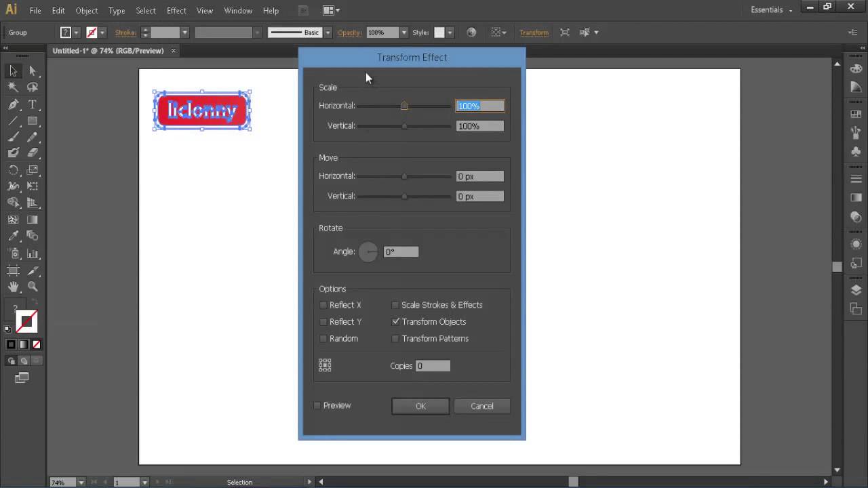The height and width of the screenshot is (488, 868).
Task: Click the reference point locator grid
Action: click(325, 365)
